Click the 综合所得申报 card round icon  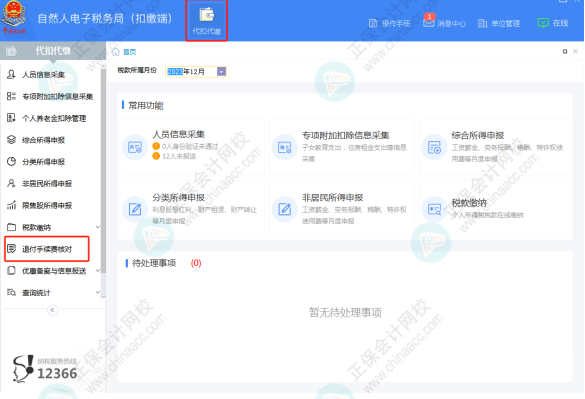[434, 147]
